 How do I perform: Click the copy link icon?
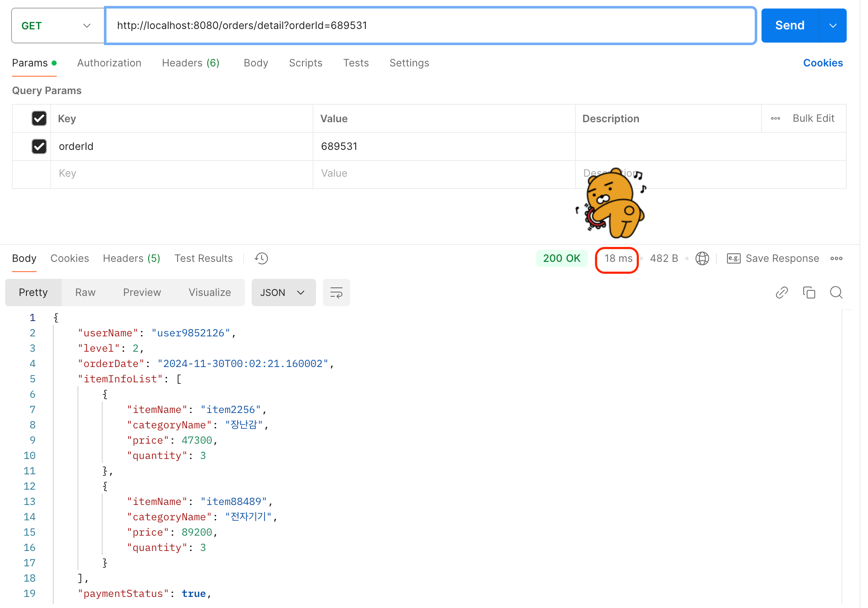(782, 293)
